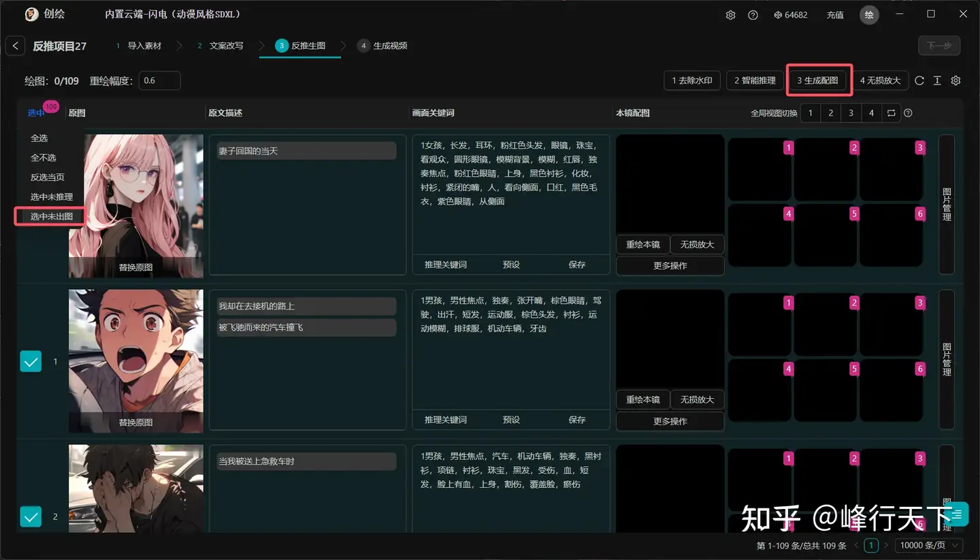Click the text 被飞驰而来的汽车撞飞
Image resolution: width=980 pixels, height=560 pixels.
[x=261, y=327]
